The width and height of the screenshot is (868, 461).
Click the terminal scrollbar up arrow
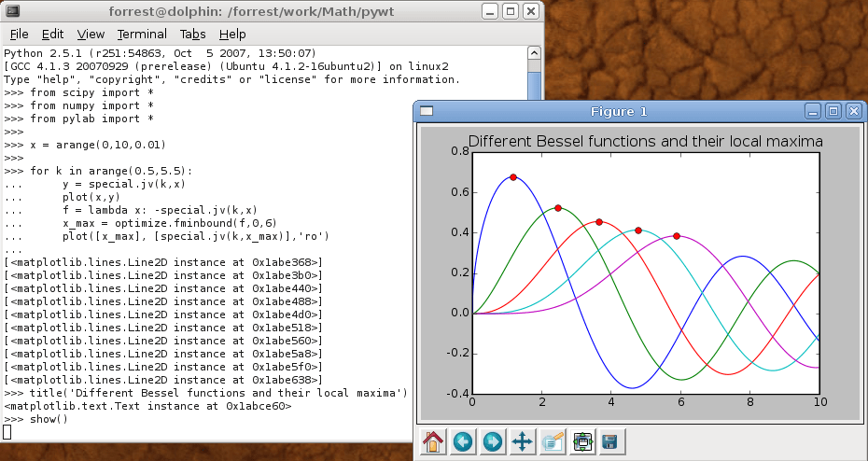[x=534, y=53]
